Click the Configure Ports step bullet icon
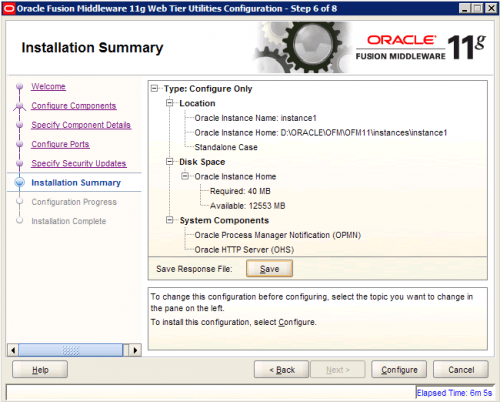The image size is (500, 402). (20, 144)
